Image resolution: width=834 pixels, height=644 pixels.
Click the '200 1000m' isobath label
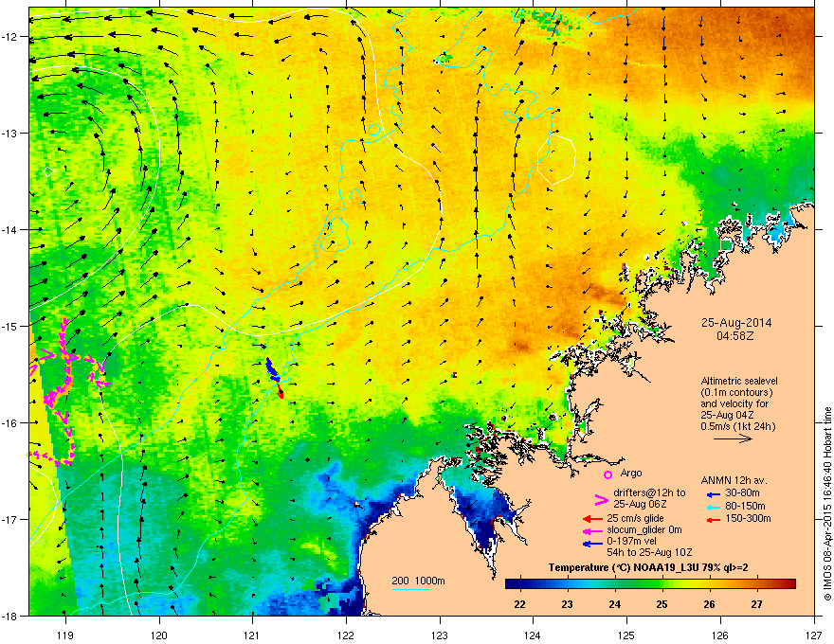coord(419,581)
